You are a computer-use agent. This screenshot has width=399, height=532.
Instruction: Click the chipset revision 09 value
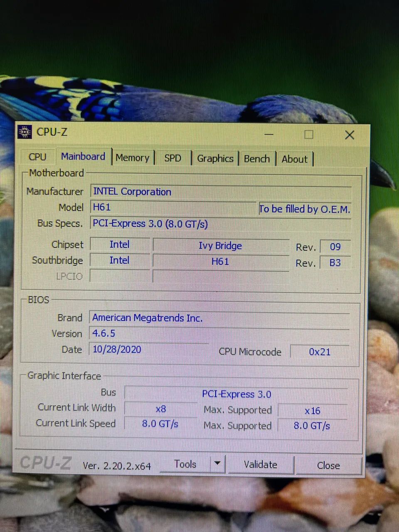[335, 247]
